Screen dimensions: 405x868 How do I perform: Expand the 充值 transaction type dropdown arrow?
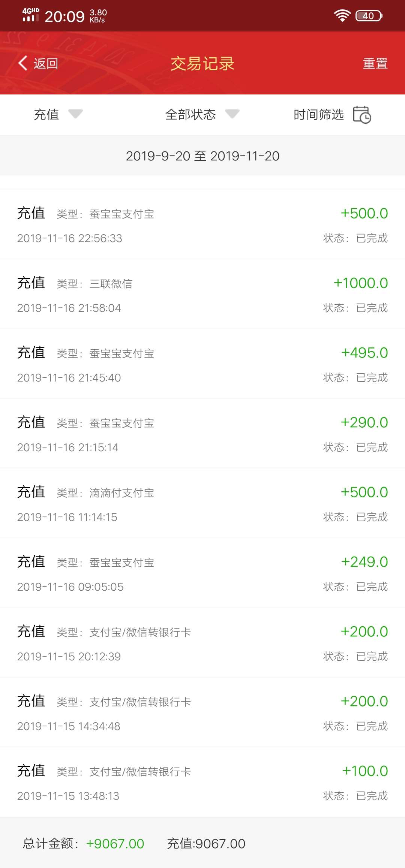click(x=75, y=114)
